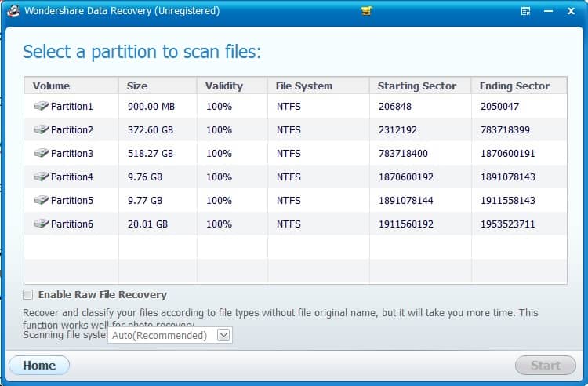588x386 pixels.
Task: Click the 372.60 GB size cell
Action: (x=151, y=130)
